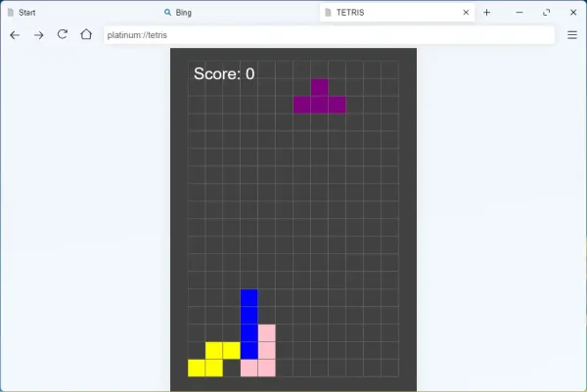Open the home page icon
The height and width of the screenshot is (392, 587).
tap(86, 35)
